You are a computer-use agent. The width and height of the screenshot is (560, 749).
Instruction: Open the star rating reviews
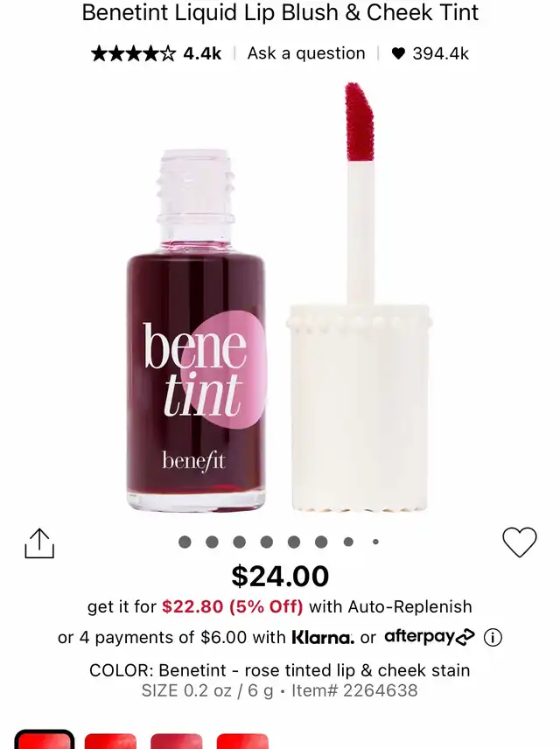[x=133, y=53]
